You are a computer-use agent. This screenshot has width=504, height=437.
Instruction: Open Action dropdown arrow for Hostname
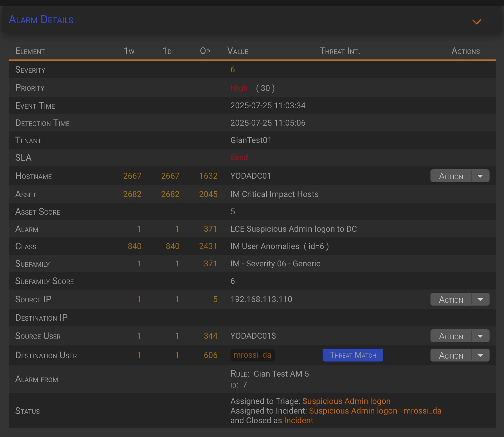click(480, 176)
